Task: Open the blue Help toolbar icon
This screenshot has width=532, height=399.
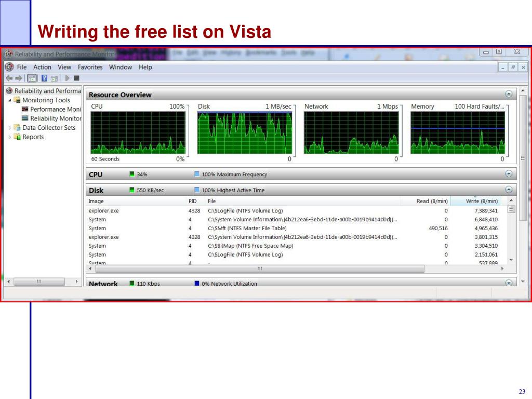Action: (44, 78)
